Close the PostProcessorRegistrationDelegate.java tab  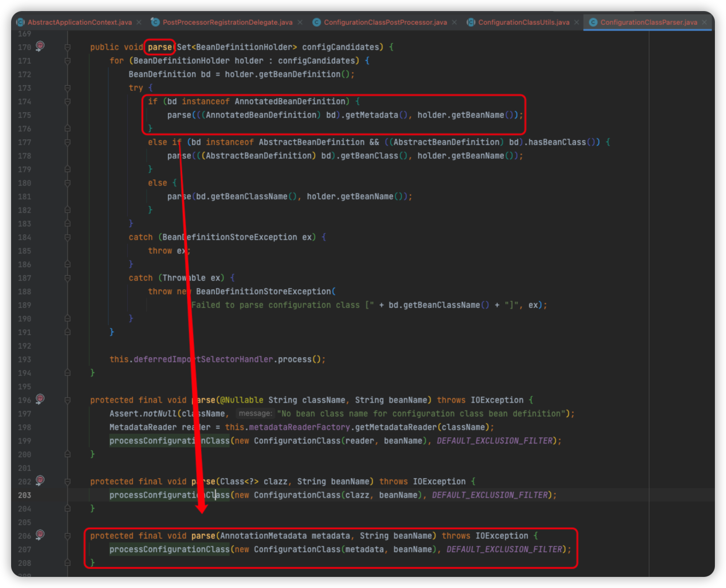(300, 22)
